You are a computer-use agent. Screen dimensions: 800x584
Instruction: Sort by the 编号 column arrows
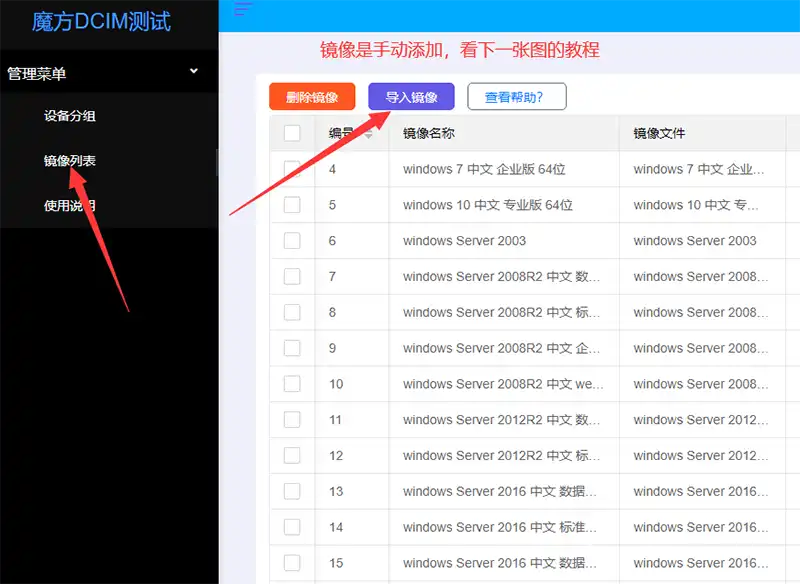[368, 134]
